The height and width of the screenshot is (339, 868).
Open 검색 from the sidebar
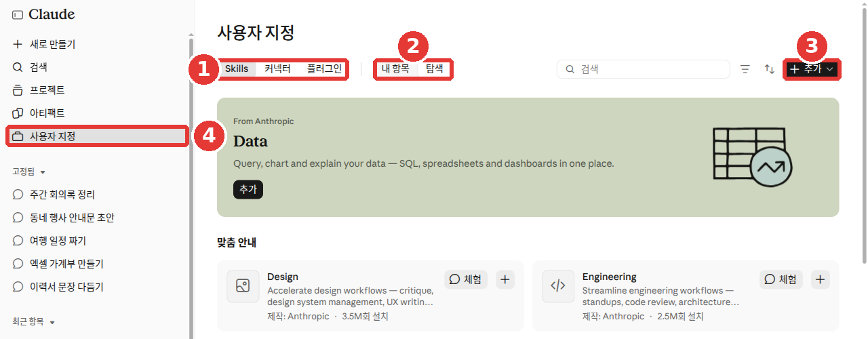click(x=97, y=67)
